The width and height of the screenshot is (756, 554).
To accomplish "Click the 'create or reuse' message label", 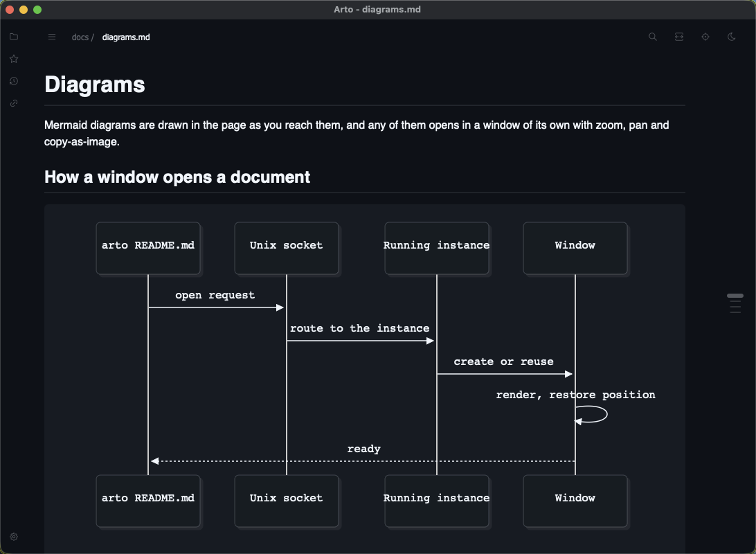I will [504, 361].
